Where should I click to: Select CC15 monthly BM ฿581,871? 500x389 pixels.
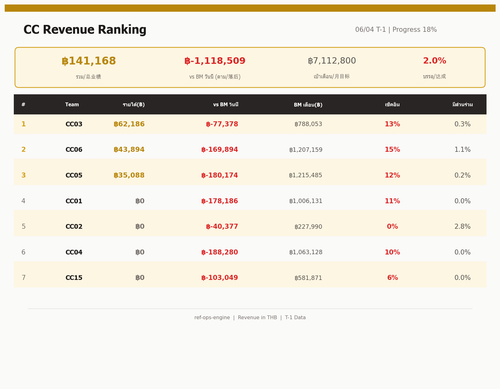click(308, 278)
